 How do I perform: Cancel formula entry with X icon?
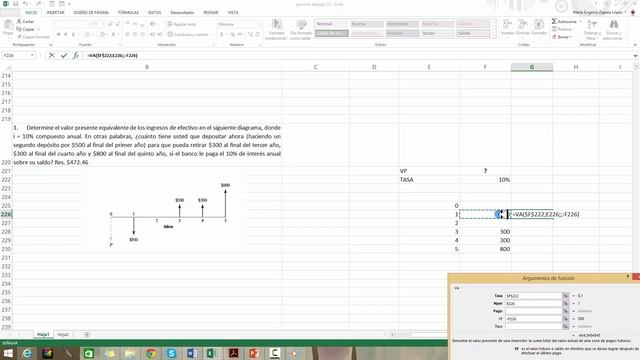(51, 56)
